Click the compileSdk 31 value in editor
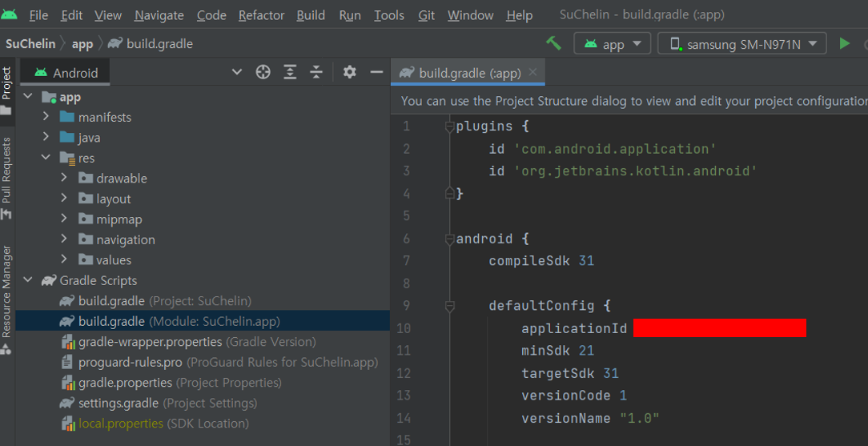 (x=586, y=260)
